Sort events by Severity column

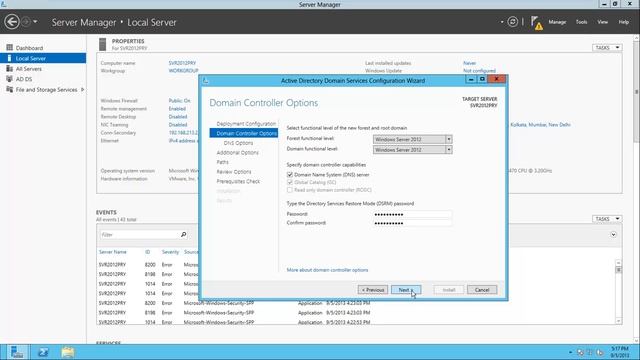coord(170,252)
